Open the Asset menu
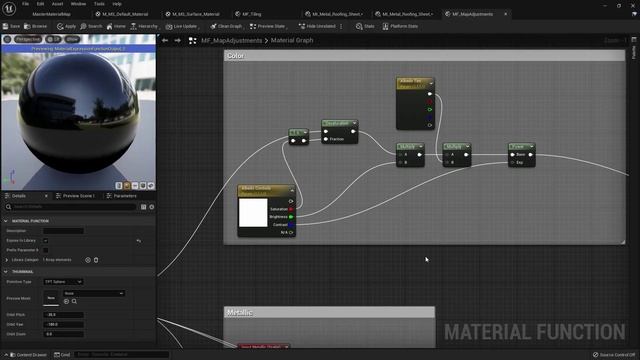640x360 pixels. point(58,4)
